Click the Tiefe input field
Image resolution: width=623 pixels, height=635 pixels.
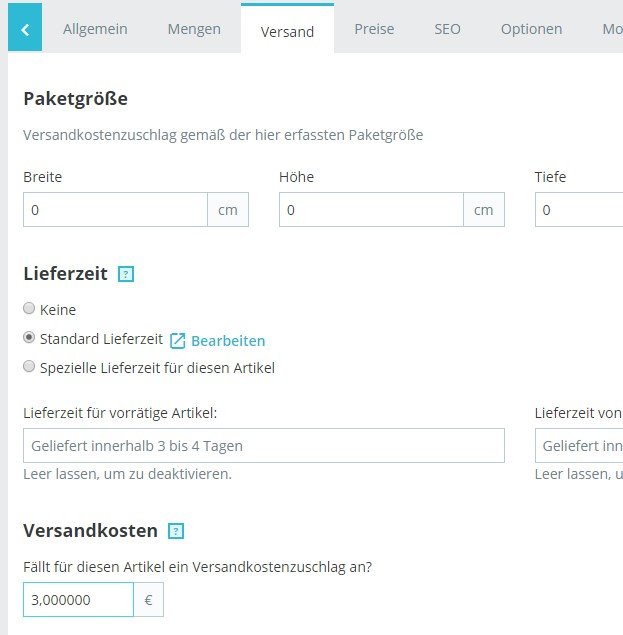(580, 210)
